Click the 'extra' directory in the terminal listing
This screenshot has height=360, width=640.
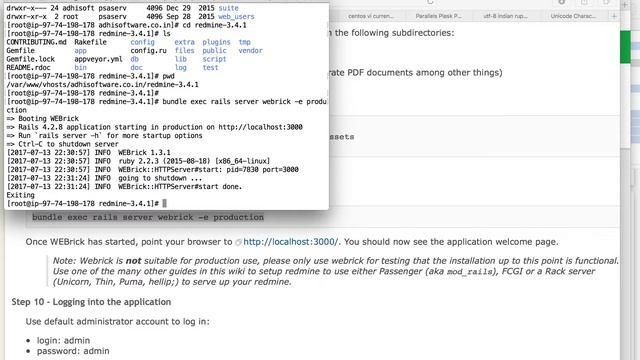(x=184, y=42)
